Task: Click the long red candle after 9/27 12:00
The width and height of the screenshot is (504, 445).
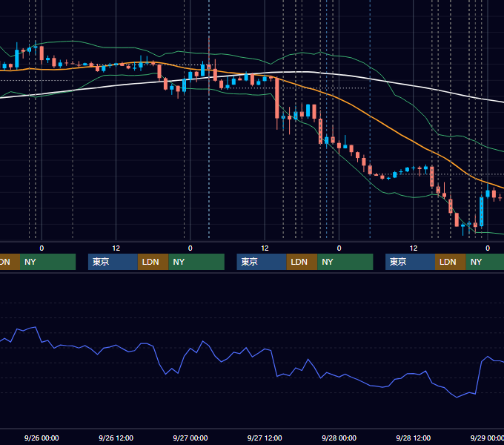Action: click(277, 98)
